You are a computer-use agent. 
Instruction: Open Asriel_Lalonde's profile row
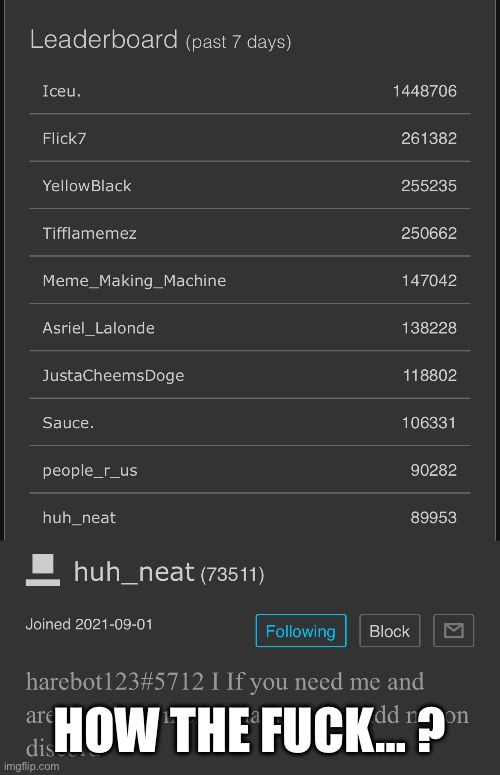pyautogui.click(x=250, y=328)
